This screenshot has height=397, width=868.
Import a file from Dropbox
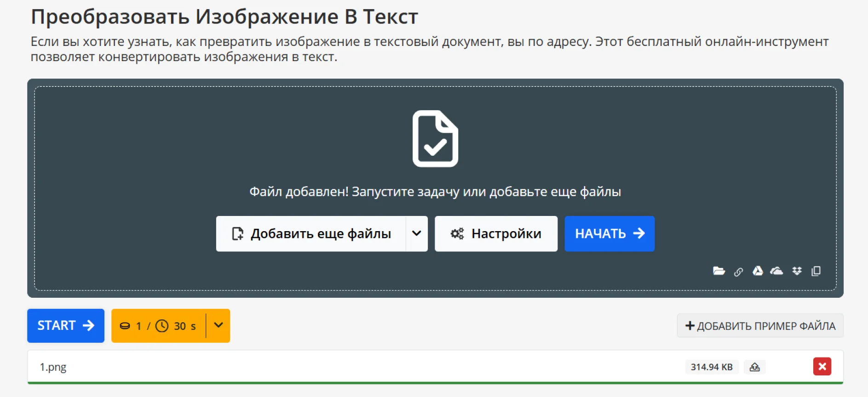[x=797, y=271]
